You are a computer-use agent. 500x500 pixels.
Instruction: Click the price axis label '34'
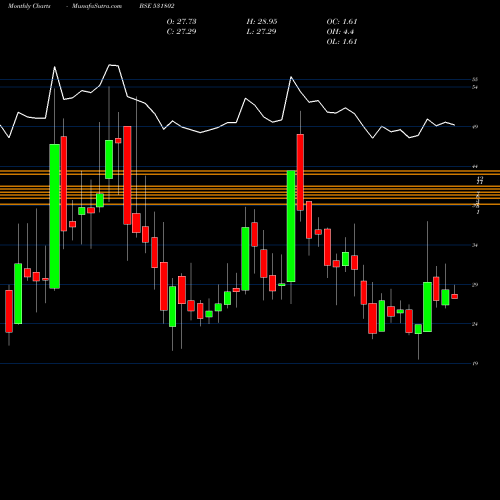475,245
